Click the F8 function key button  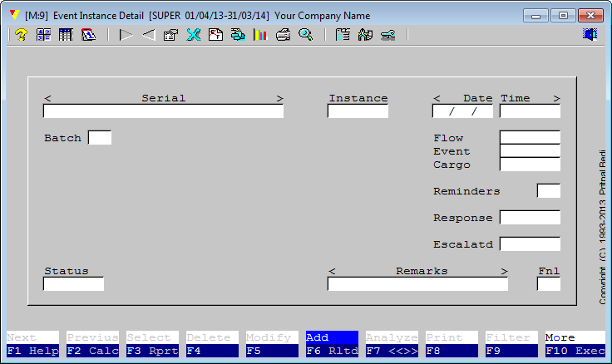pyautogui.click(x=452, y=351)
